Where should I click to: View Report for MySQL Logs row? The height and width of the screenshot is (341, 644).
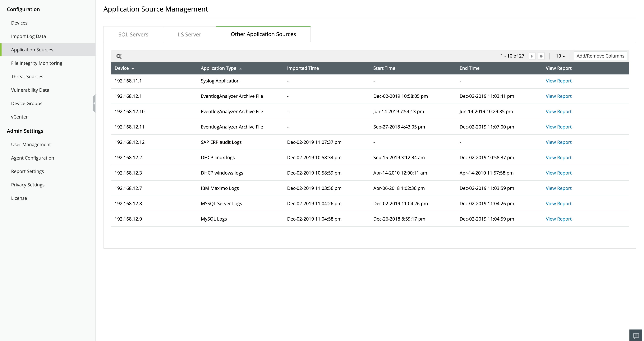pyautogui.click(x=558, y=219)
